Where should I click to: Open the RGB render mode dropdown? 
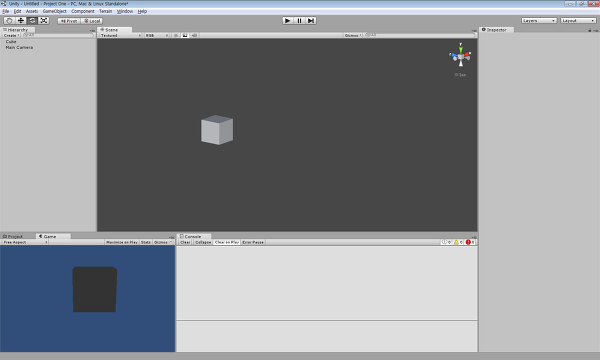tap(157, 35)
